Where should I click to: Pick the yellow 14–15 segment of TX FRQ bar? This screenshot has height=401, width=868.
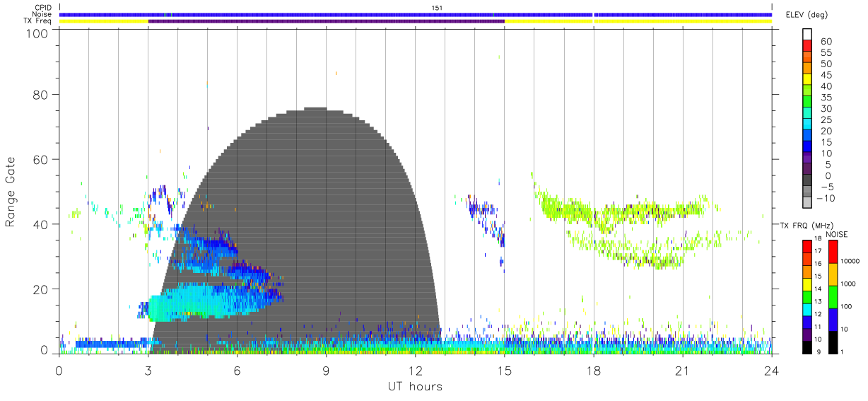click(807, 284)
